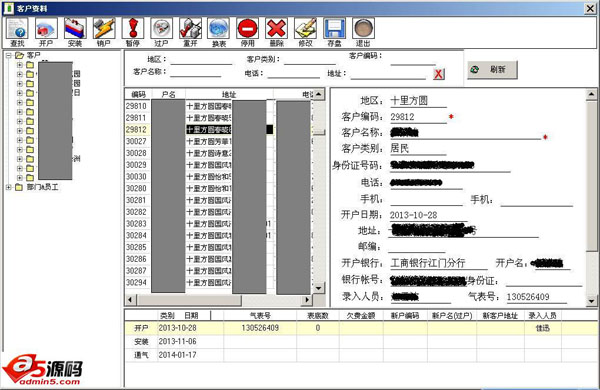The width and height of the screenshot is (600, 390).
Task: Select the 部门&员工 folder
Action: pyautogui.click(x=37, y=187)
